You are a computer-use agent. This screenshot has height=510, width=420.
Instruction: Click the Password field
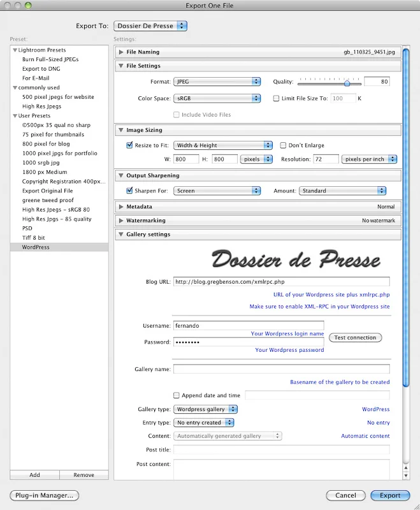(x=249, y=342)
